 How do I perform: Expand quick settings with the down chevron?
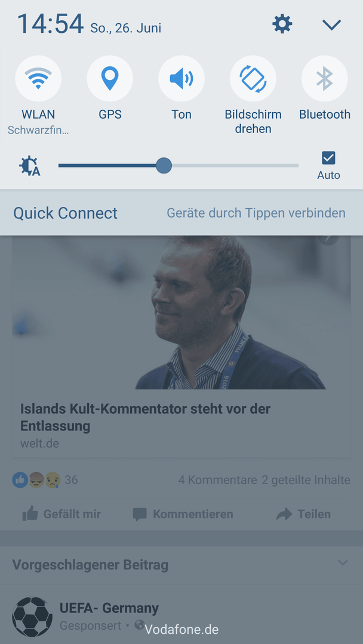(331, 25)
